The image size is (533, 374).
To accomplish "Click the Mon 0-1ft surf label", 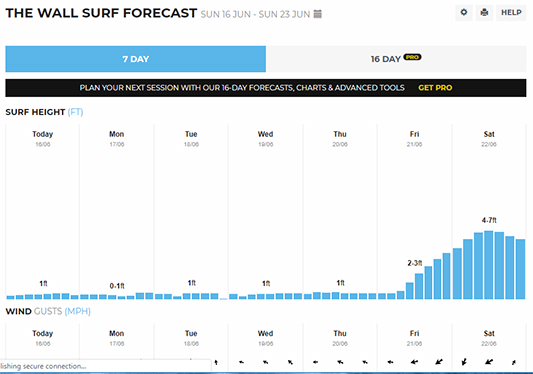I will [117, 286].
